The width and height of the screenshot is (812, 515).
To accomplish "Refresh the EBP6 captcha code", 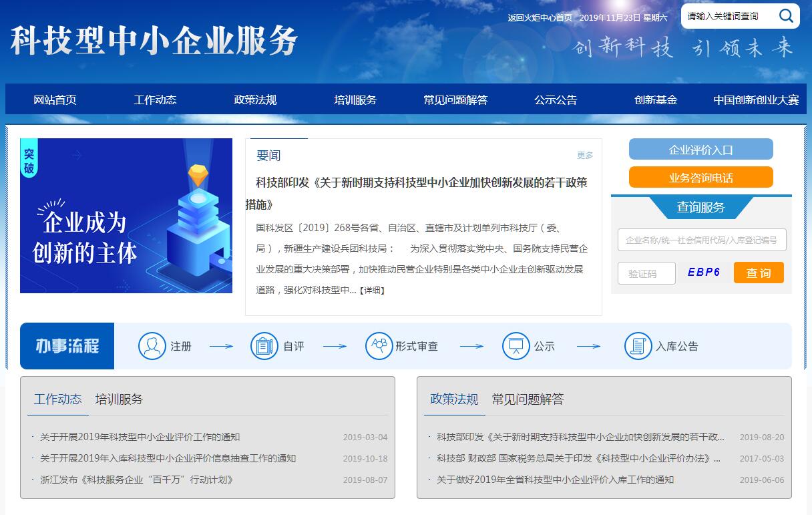I will coord(702,273).
